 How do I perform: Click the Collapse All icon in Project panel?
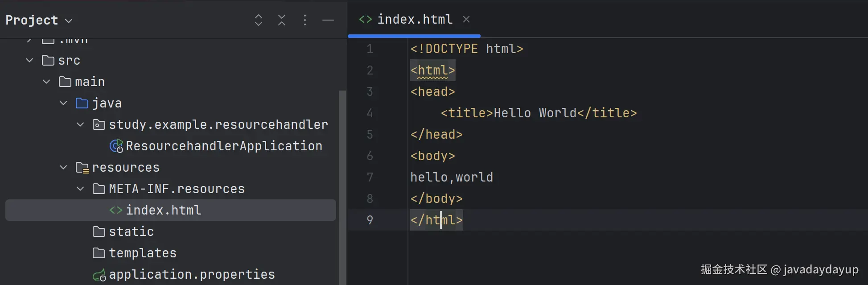(282, 20)
